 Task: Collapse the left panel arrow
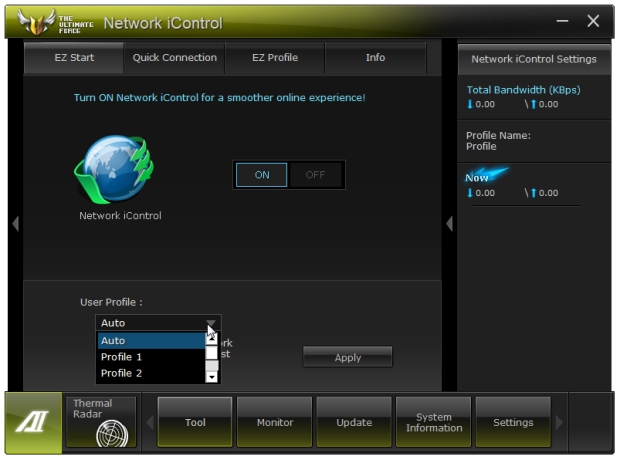15,224
